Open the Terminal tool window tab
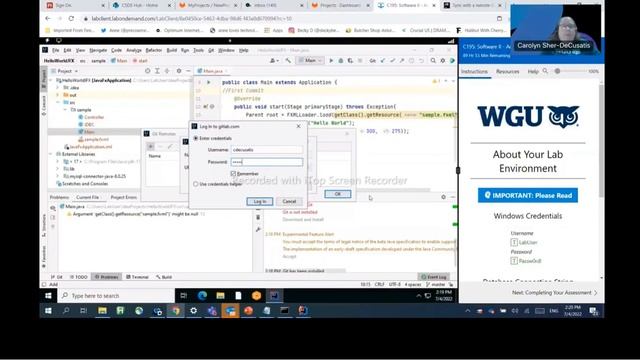640x360 pixels. (x=137, y=277)
